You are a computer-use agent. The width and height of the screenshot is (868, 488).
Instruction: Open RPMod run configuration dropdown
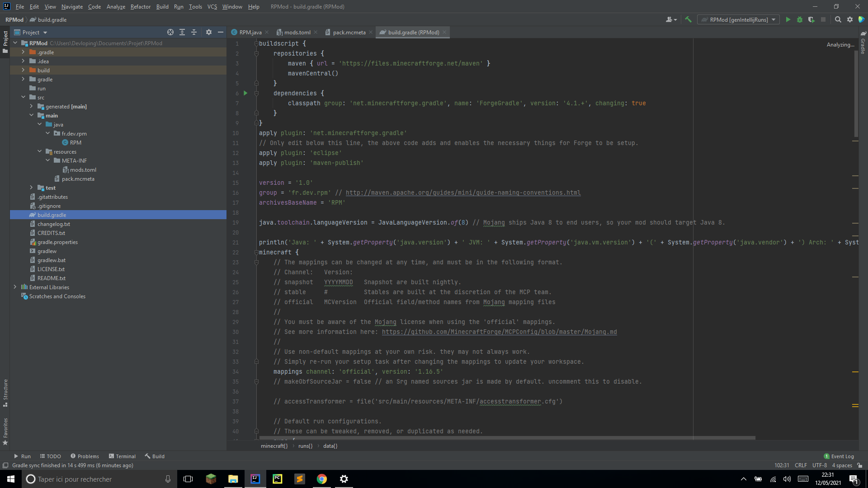(x=738, y=19)
